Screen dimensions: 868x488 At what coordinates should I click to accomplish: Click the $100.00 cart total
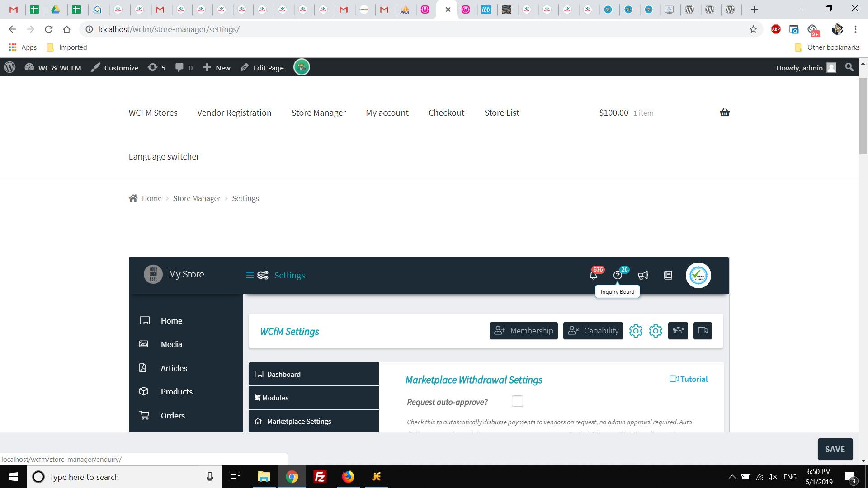(x=613, y=113)
